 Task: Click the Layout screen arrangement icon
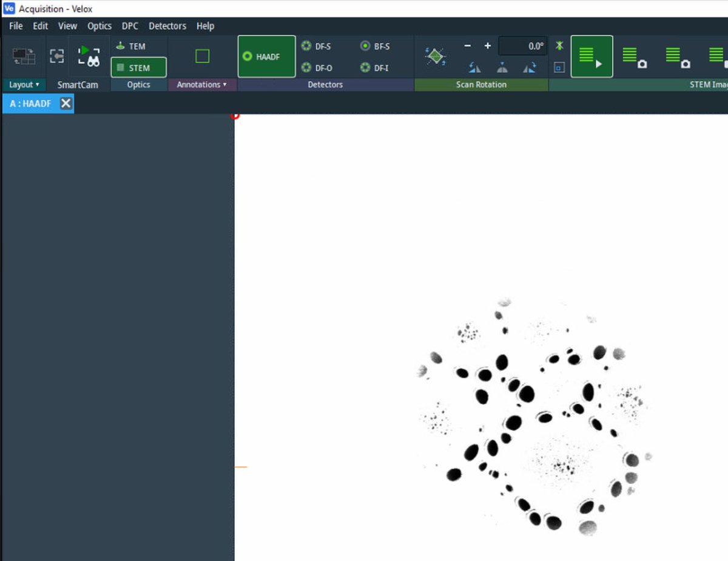(25, 55)
